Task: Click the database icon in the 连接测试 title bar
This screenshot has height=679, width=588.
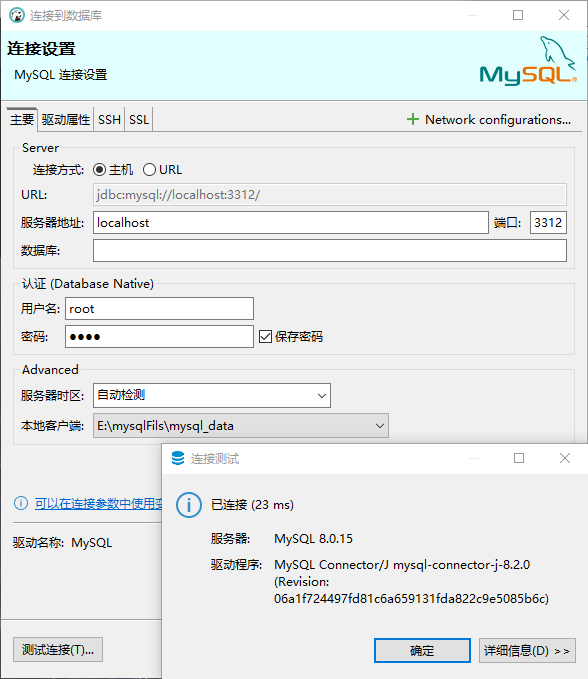Action: (178, 458)
